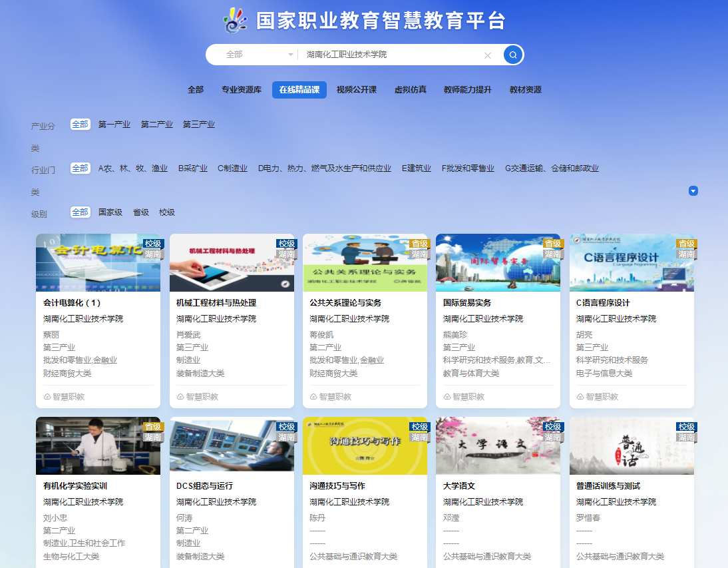Click 智慧职教 source icon under 会计电算化
This screenshot has width=728, height=568.
[x=48, y=397]
